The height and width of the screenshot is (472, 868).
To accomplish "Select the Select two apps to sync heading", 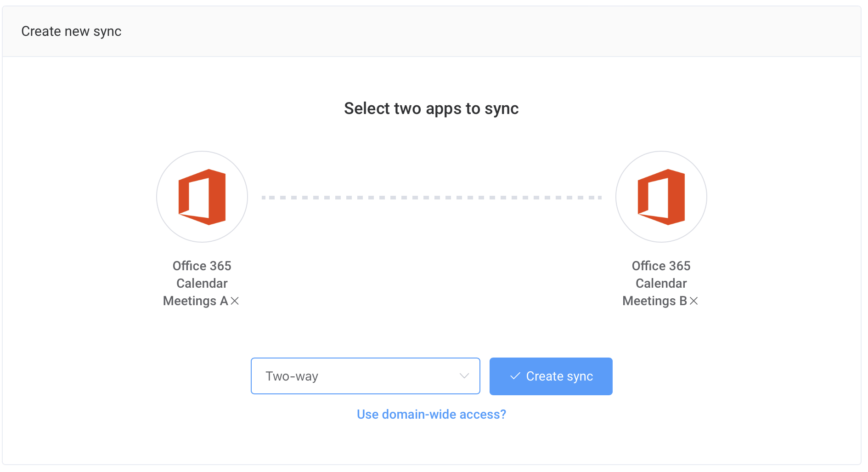I will (x=431, y=108).
